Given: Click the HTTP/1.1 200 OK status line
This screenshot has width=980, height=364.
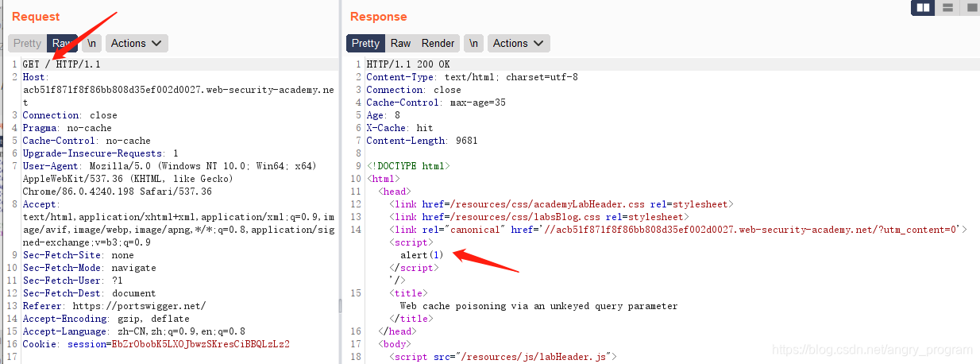Looking at the screenshot, I should [408, 64].
